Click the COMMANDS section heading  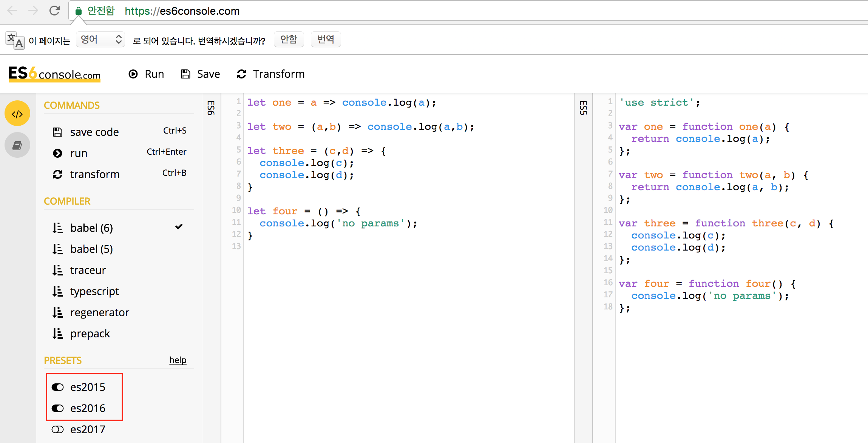72,106
